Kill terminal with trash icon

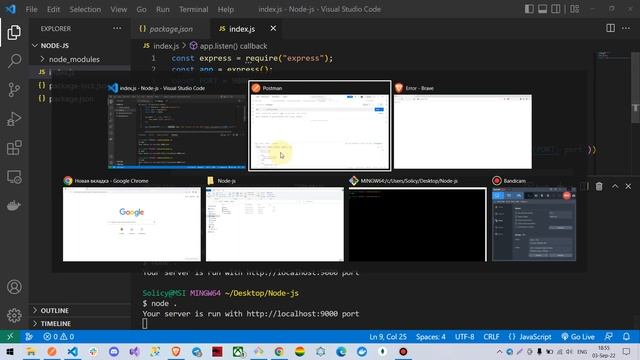click(599, 186)
